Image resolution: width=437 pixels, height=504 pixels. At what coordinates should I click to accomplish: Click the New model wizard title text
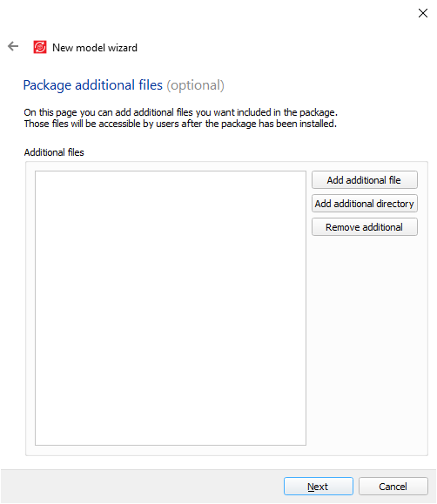coord(95,48)
